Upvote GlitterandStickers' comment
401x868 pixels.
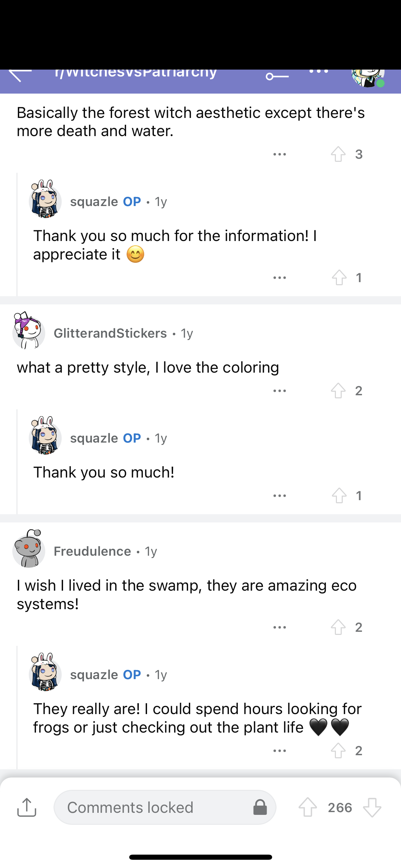tap(338, 390)
